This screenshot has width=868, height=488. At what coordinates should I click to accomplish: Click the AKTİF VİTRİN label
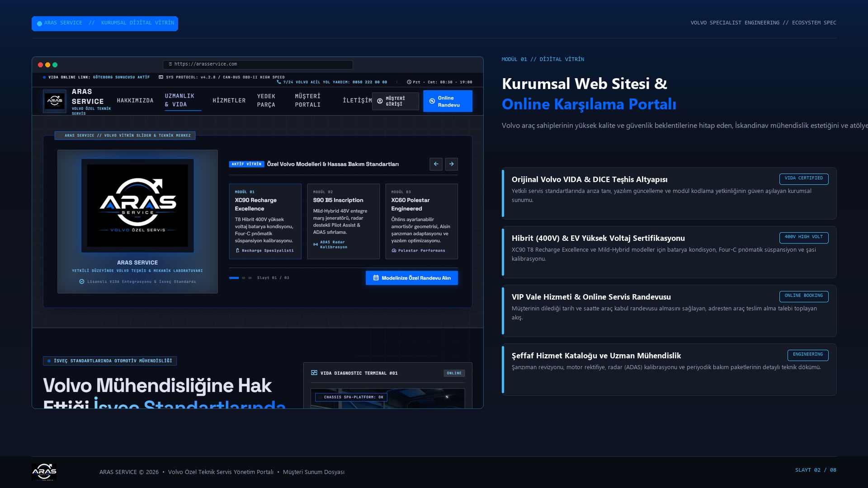click(247, 164)
